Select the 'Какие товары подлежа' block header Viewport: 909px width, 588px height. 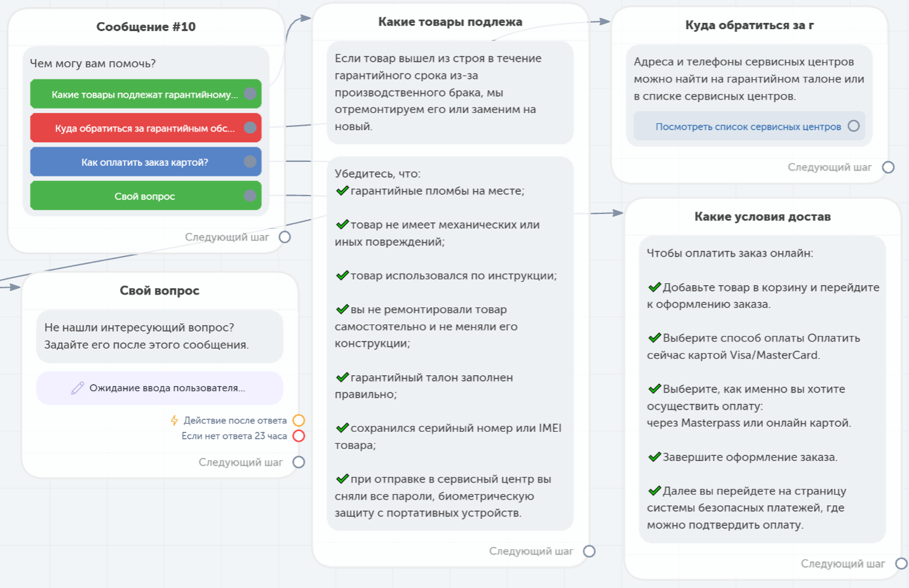coord(450,22)
